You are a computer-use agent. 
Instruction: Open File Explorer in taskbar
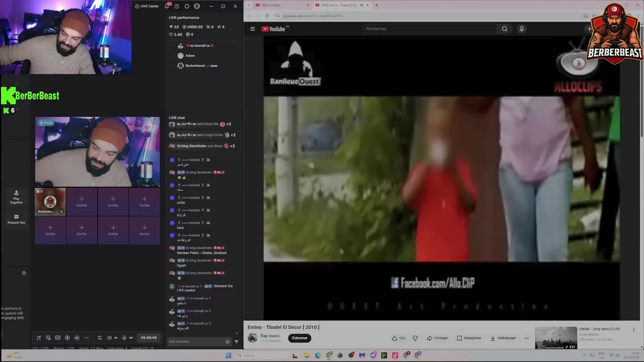(x=306, y=355)
